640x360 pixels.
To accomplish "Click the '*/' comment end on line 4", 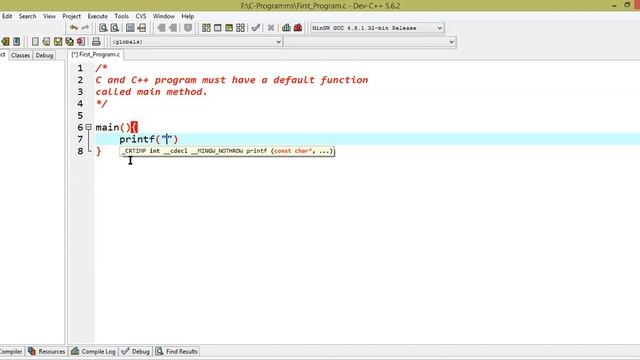I will click(x=102, y=104).
